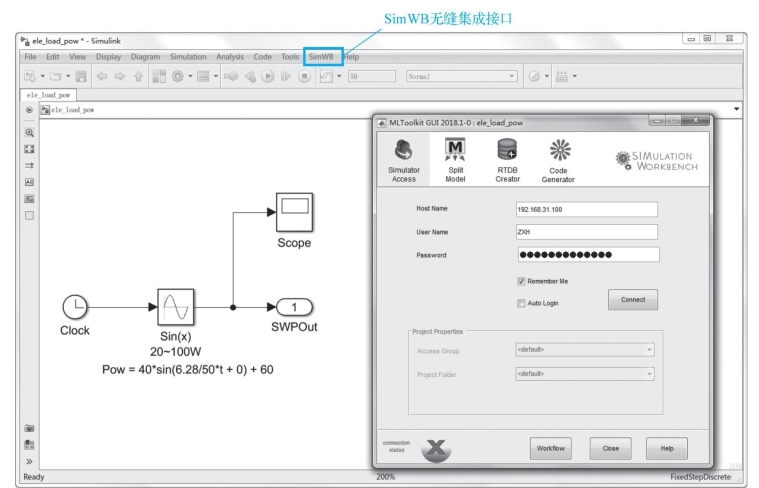Click the Password input field
The width and height of the screenshot is (759, 488).
click(588, 255)
